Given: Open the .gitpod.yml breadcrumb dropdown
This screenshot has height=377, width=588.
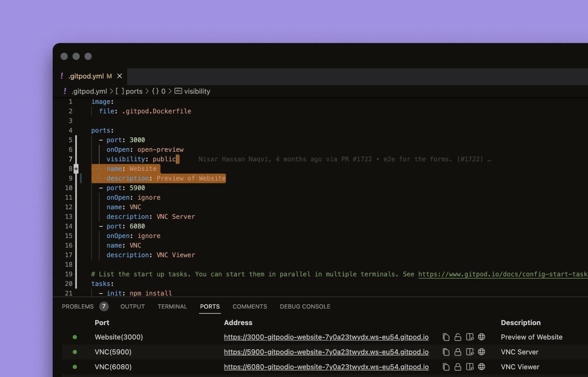Looking at the screenshot, I should 89,91.
